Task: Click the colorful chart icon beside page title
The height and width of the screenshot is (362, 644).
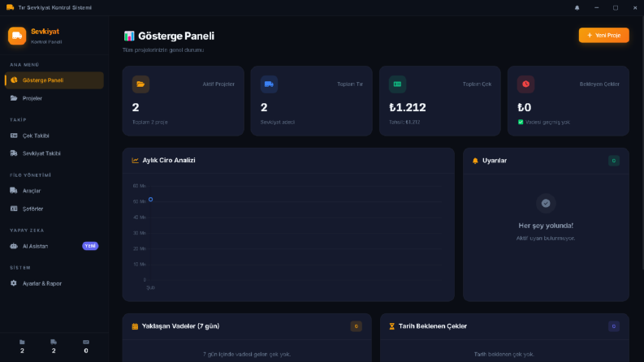Action: (x=129, y=36)
